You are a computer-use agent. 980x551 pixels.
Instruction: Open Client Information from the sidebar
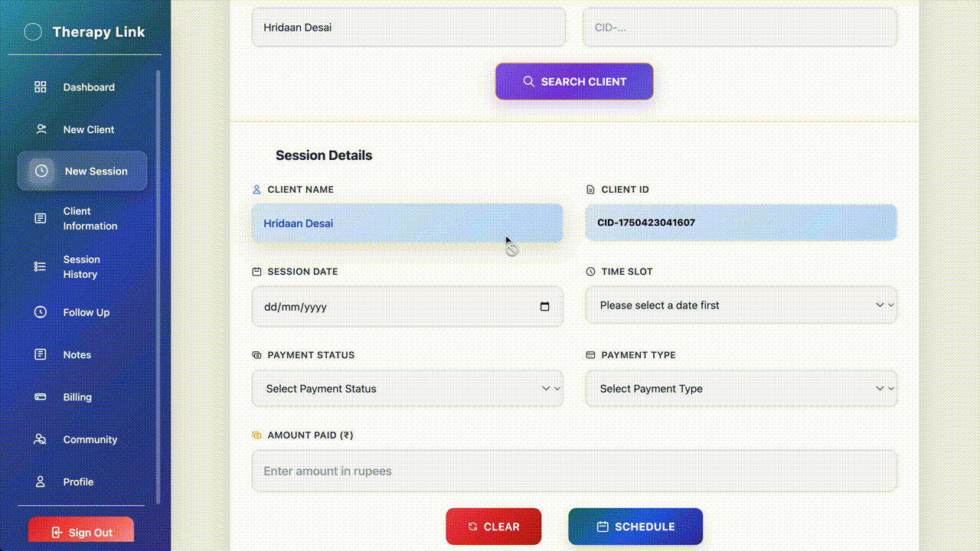[x=90, y=219]
